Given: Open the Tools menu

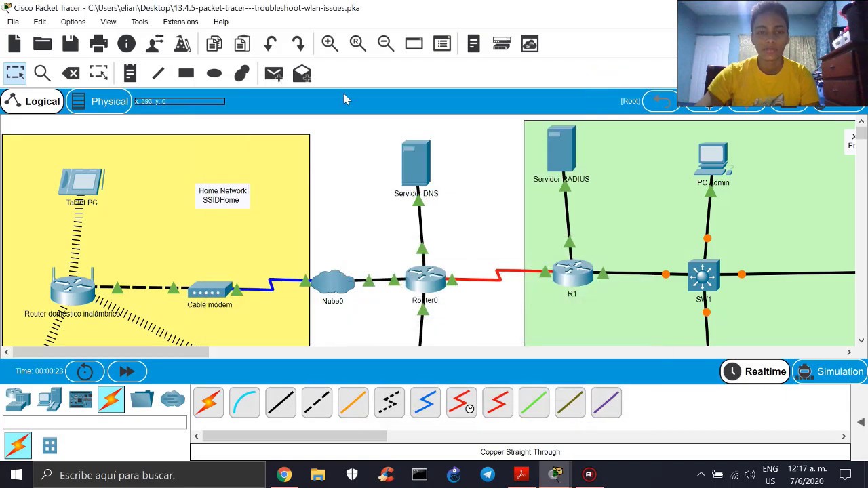Looking at the screenshot, I should 139,22.
